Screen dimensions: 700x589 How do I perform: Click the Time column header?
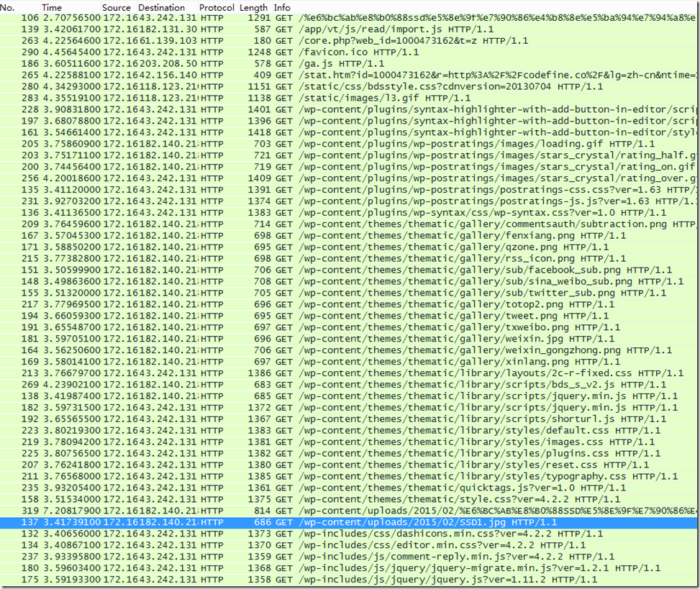click(x=52, y=7)
